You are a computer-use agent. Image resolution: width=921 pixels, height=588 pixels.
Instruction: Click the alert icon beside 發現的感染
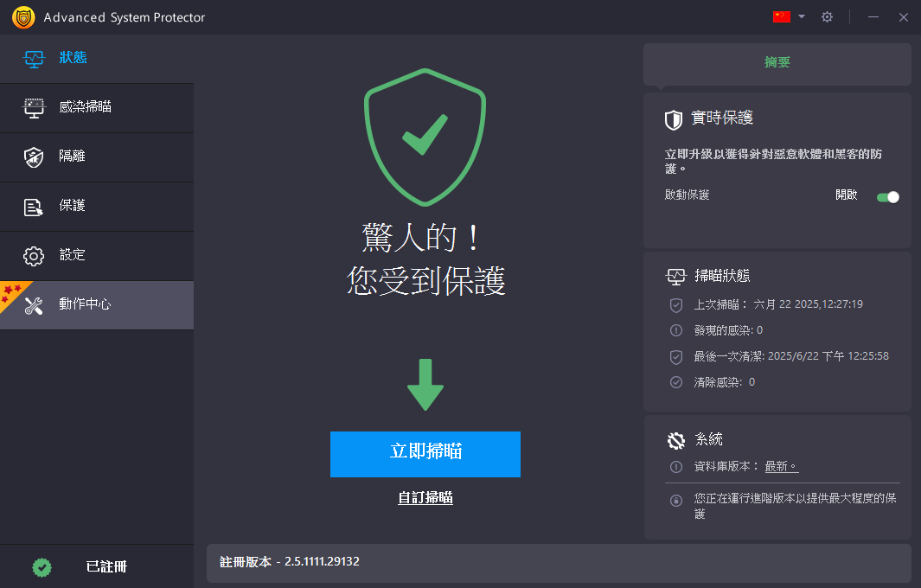tap(676, 330)
